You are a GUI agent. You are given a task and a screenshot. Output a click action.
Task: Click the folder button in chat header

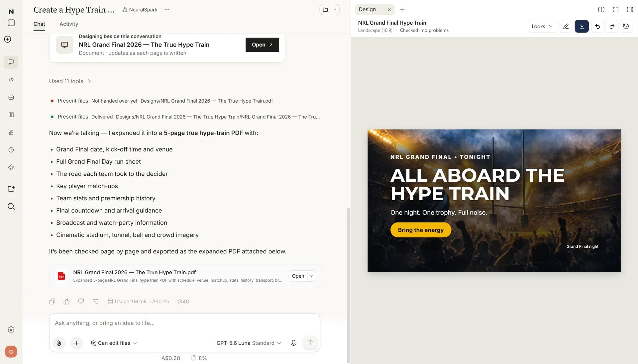(x=325, y=10)
